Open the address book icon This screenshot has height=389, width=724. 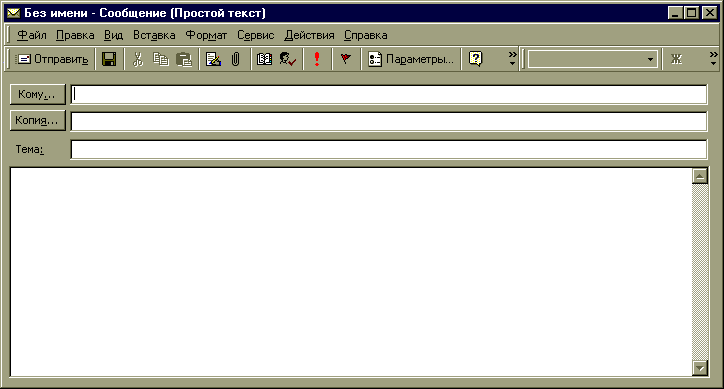coord(264,59)
